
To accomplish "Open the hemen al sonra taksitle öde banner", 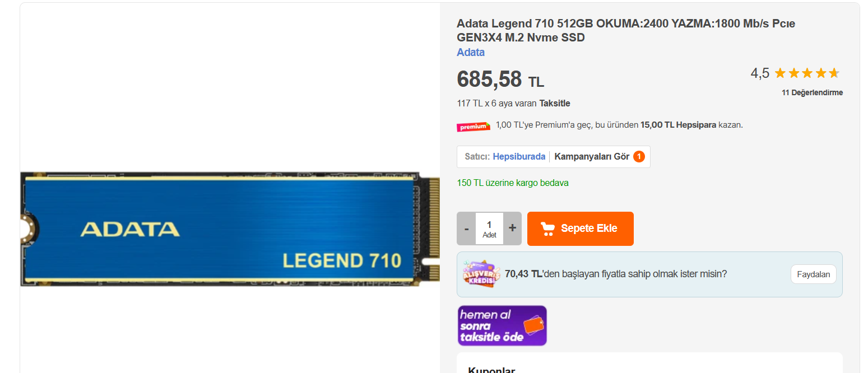I will 502,325.
